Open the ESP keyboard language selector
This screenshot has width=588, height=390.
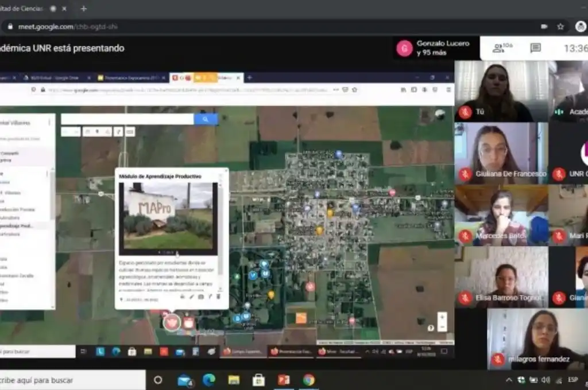[572, 380]
